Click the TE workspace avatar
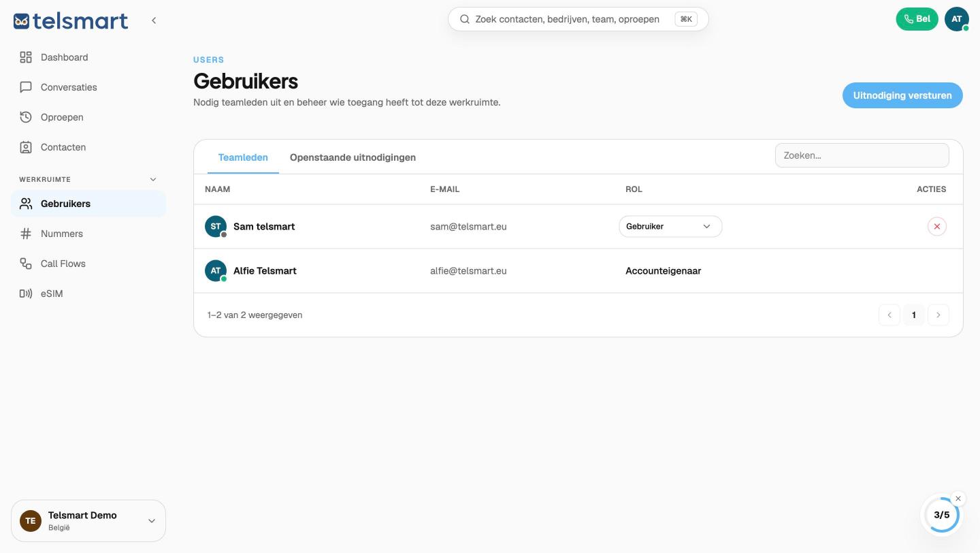 31,521
